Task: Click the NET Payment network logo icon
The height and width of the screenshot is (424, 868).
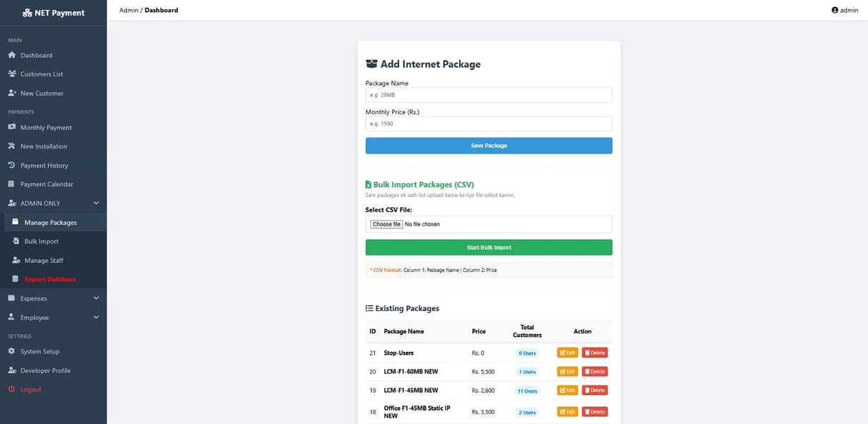Action: point(27,13)
